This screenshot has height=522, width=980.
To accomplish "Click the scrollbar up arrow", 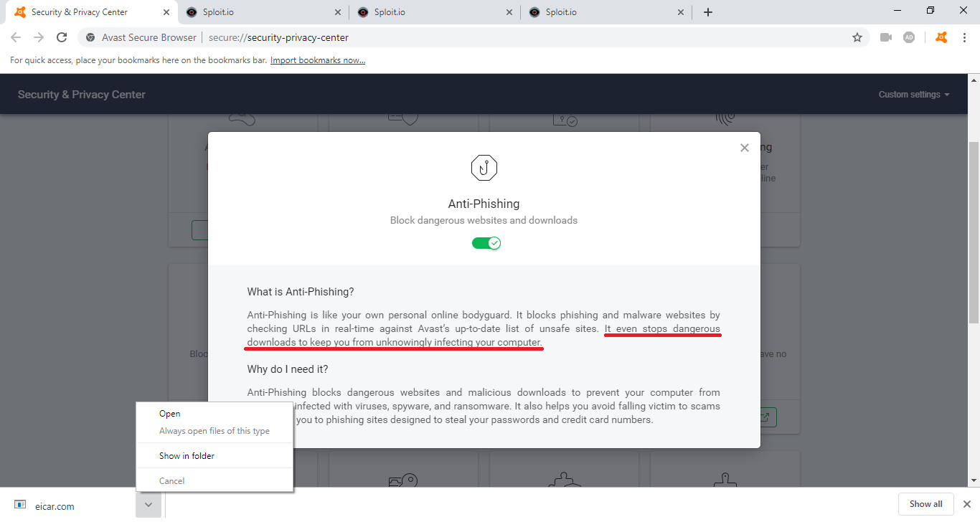I will coord(974,80).
